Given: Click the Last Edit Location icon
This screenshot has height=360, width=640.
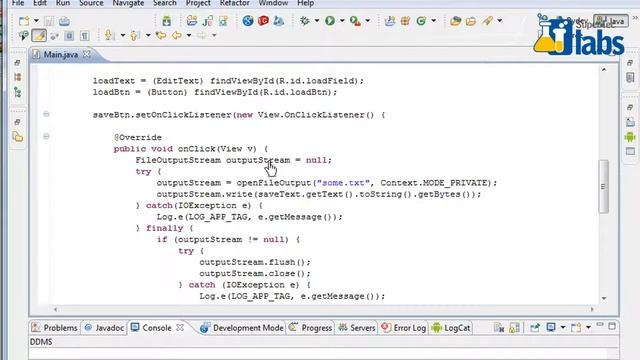Looking at the screenshot, I should pos(160,36).
